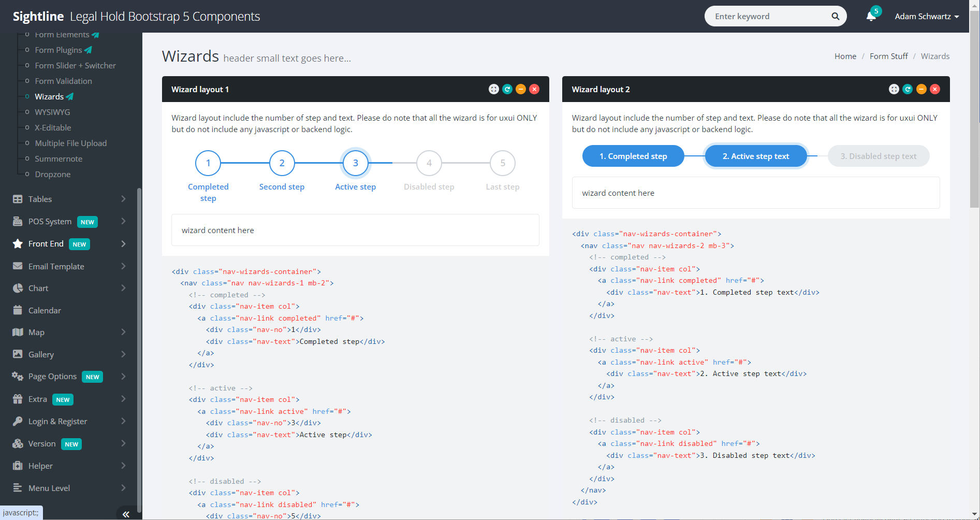Select wizard step 2 Second step circle
Viewport: 980px width, 520px height.
coord(282,163)
